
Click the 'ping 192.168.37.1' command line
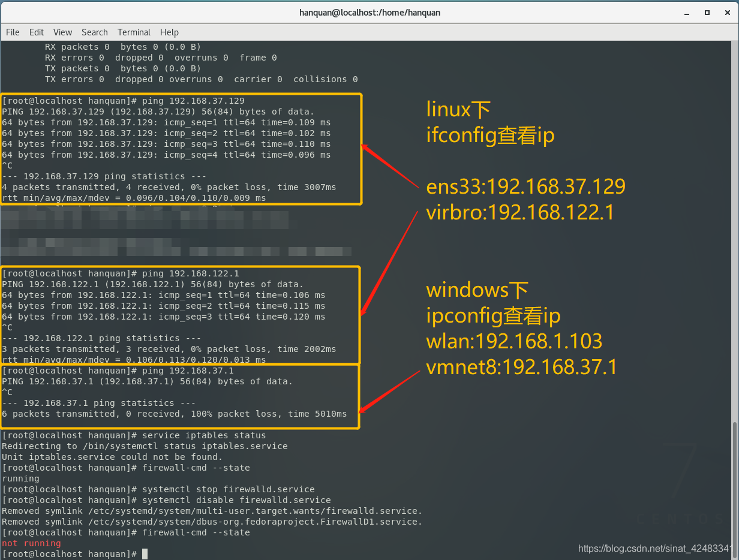(118, 371)
